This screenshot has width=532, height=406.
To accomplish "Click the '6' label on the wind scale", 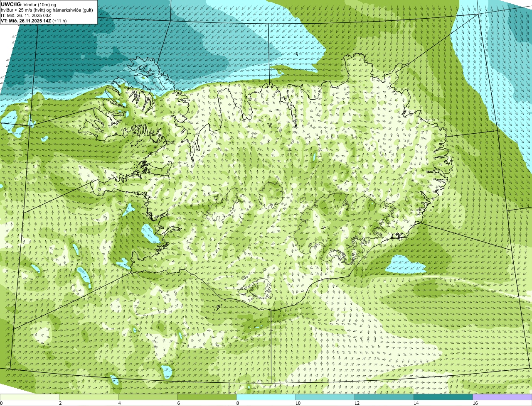I will click(178, 403).
